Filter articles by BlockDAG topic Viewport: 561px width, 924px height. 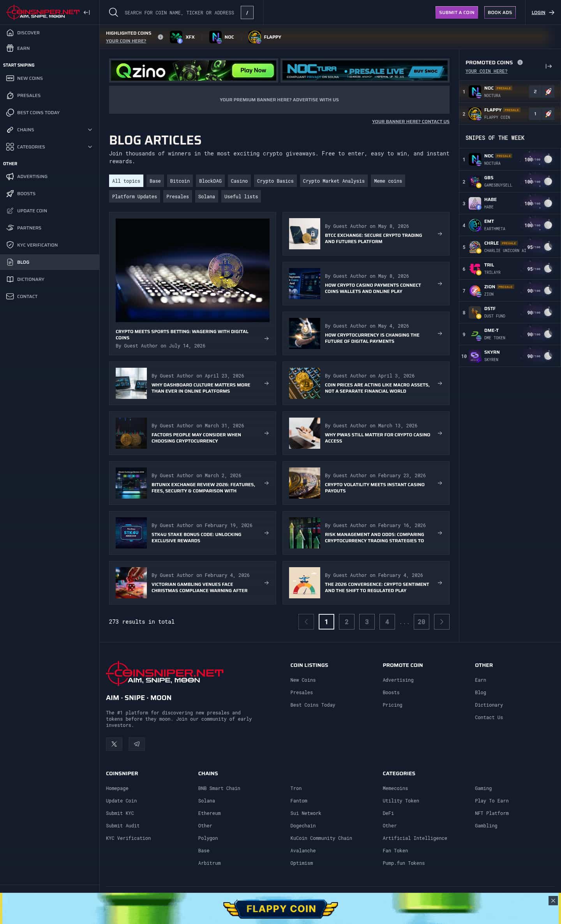(210, 181)
